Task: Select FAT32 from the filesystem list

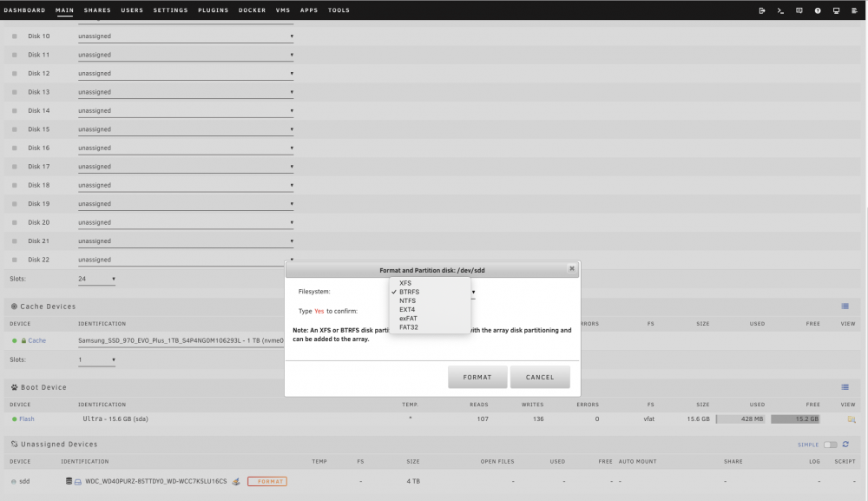Action: [430, 327]
